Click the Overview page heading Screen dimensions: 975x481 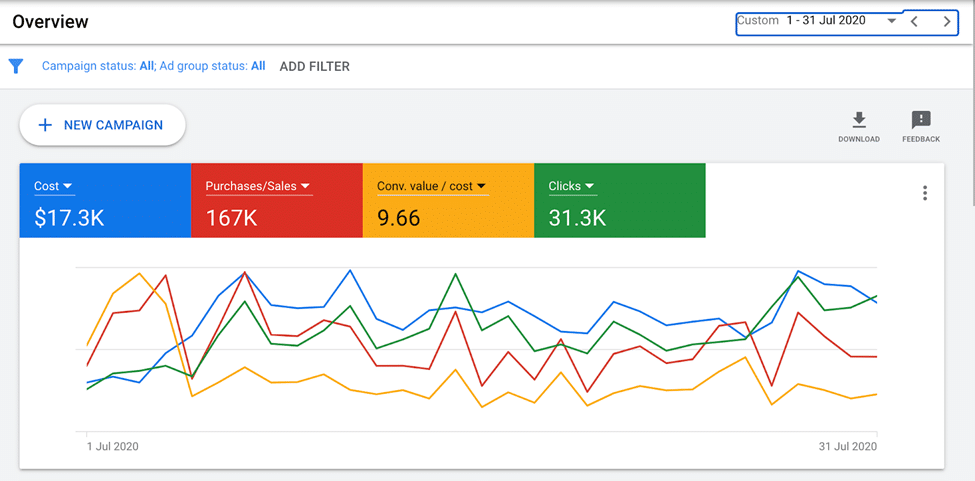[50, 22]
